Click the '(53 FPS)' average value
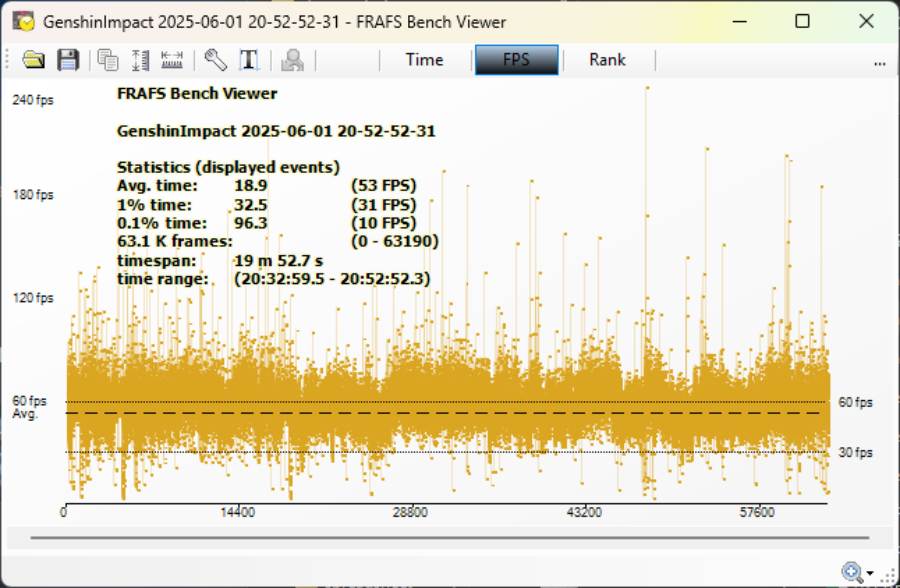Viewport: 900px width, 588px height. pos(384,185)
